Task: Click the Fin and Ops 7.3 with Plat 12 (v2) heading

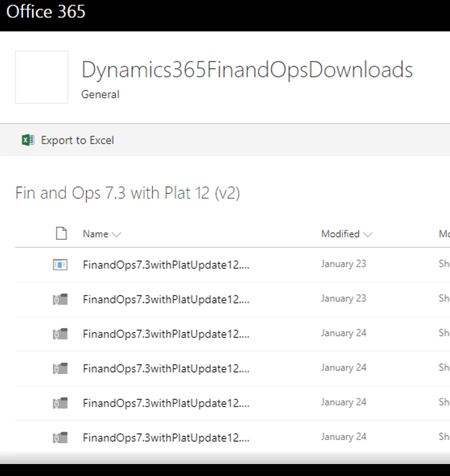Action: pyautogui.click(x=127, y=193)
